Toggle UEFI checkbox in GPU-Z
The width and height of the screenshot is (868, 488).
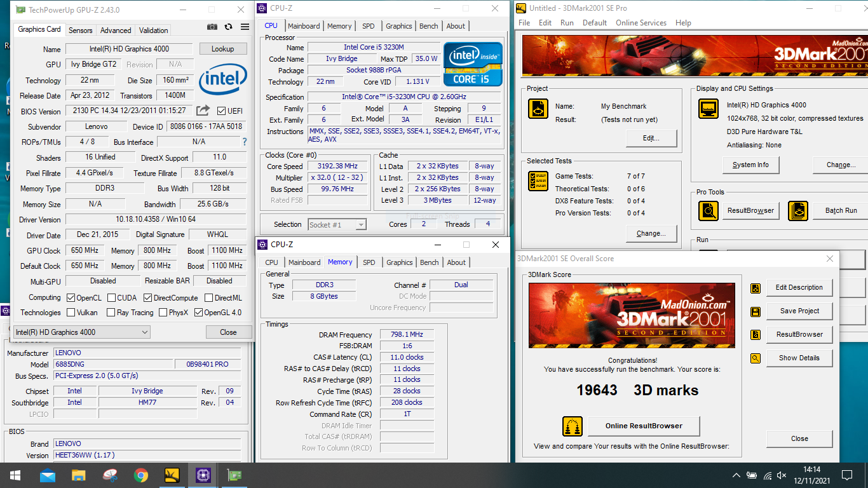click(221, 111)
